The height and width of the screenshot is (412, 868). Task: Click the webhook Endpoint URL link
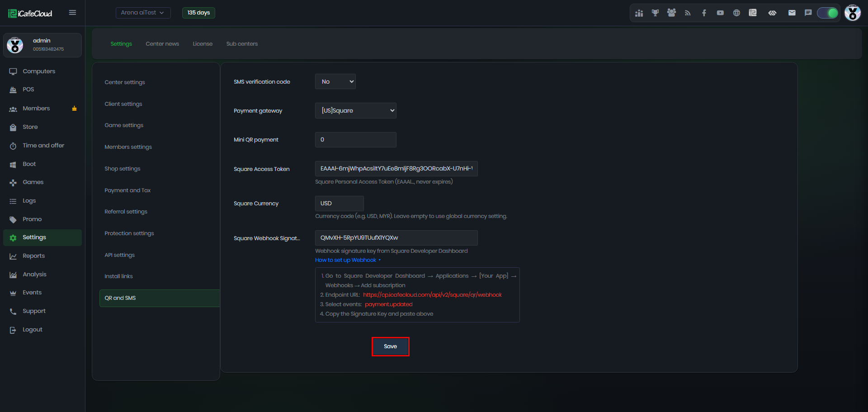point(433,295)
